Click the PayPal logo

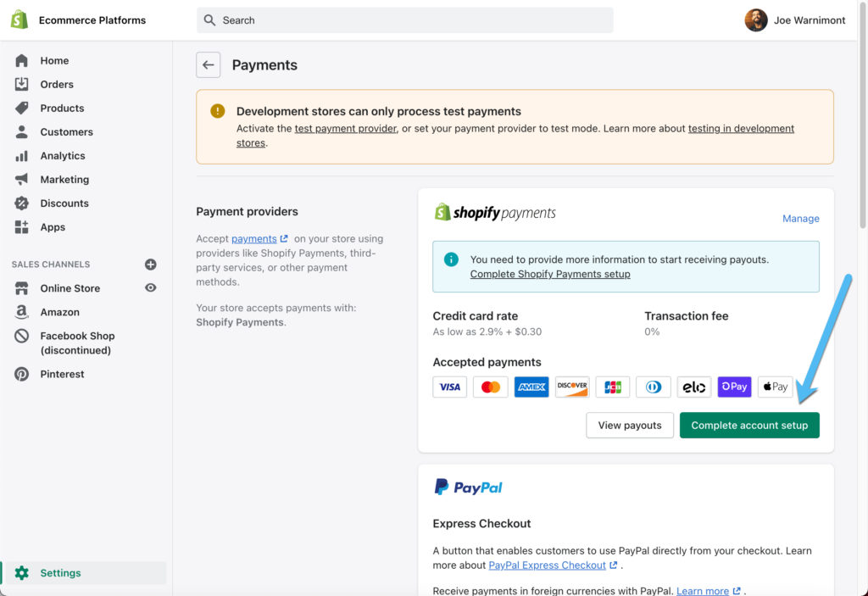pyautogui.click(x=468, y=487)
